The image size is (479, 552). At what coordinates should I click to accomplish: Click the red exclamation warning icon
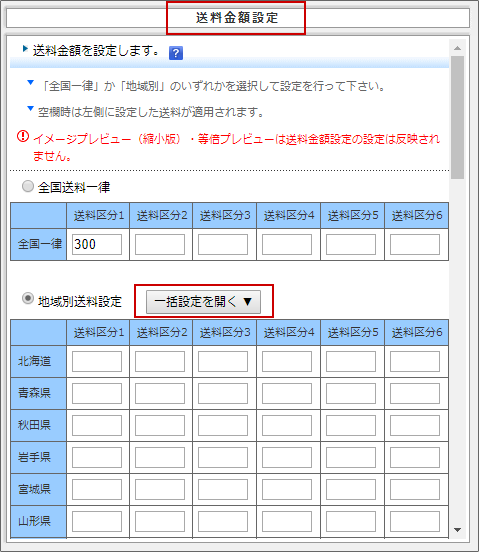coord(23,136)
